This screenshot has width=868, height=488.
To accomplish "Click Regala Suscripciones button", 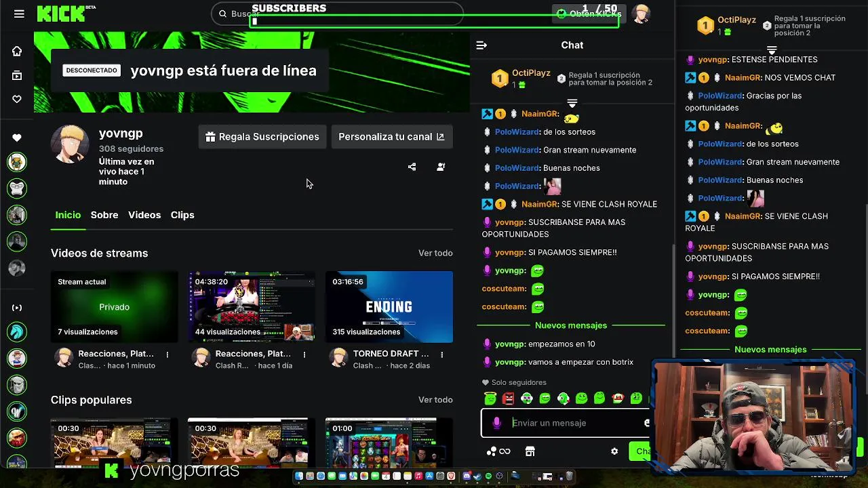I will click(x=262, y=137).
